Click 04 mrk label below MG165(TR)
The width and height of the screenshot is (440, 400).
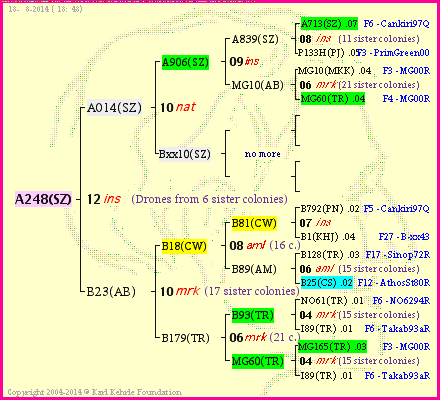pos(359,361)
